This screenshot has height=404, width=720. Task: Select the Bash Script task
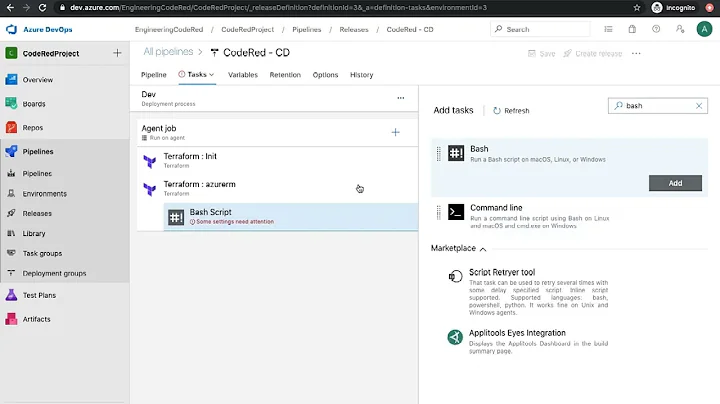tap(291, 217)
